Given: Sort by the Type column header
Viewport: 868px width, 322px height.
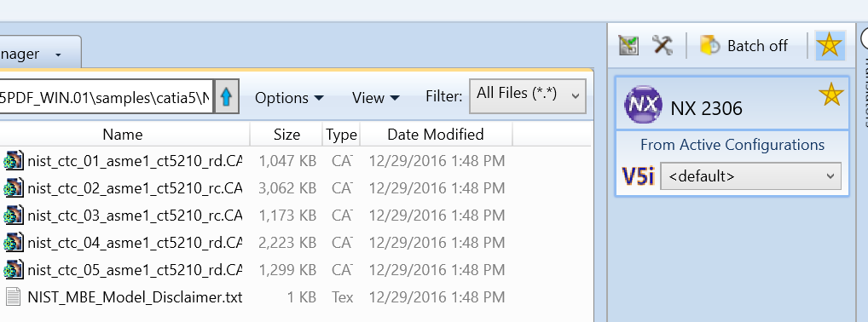Looking at the screenshot, I should [x=342, y=135].
